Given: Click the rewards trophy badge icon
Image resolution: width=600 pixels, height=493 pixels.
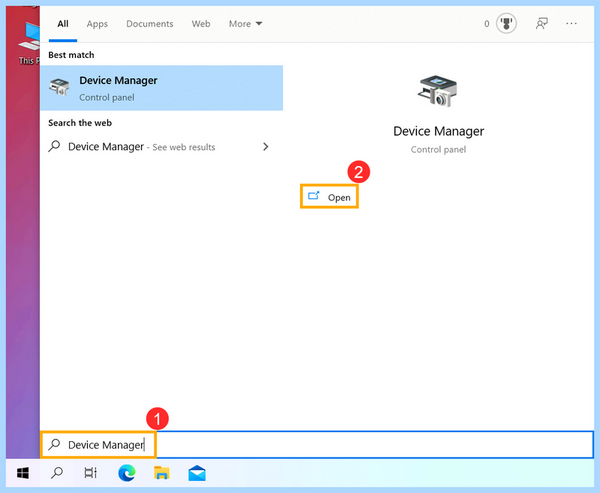Looking at the screenshot, I should point(506,24).
